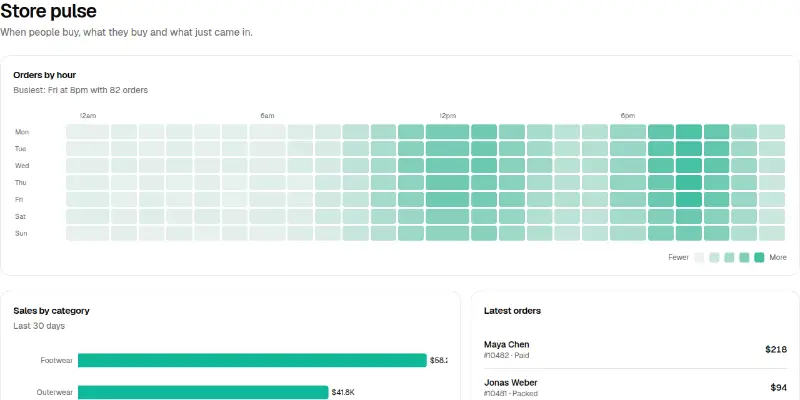Screen dimensions: 800x400
Task: Click the 12pm column label
Action: (x=447, y=116)
